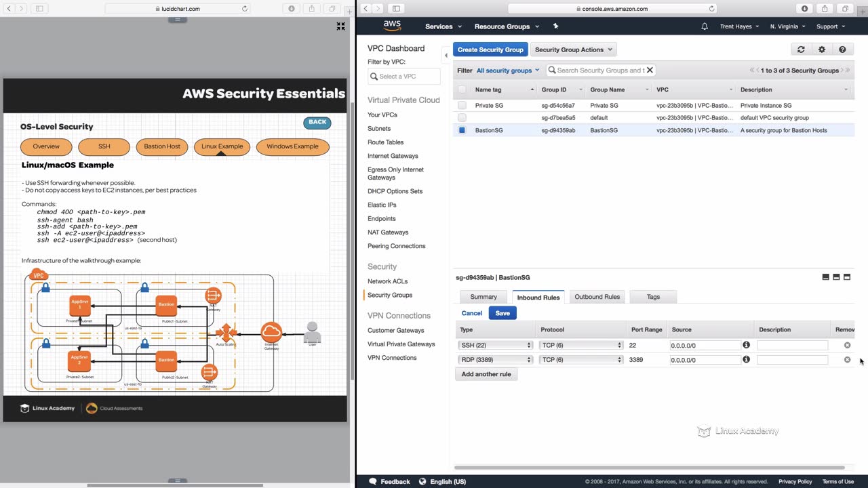Collapse the VPC navigation sidebar
Image resolution: width=868 pixels, height=488 pixels.
[446, 55]
